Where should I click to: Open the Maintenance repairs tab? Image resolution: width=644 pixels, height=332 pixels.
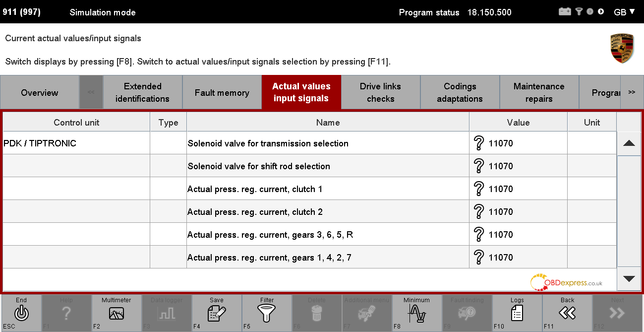[x=539, y=92]
